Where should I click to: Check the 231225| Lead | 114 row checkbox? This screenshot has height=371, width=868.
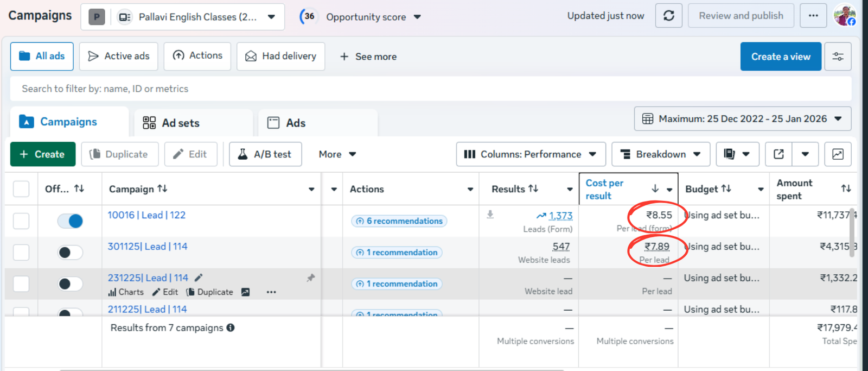point(21,284)
